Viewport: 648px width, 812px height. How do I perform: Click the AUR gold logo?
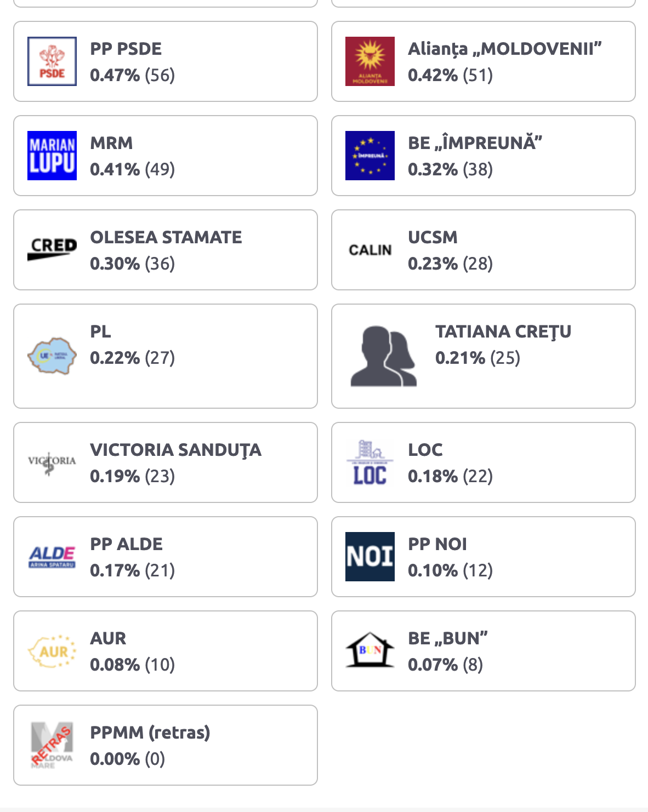pos(52,651)
